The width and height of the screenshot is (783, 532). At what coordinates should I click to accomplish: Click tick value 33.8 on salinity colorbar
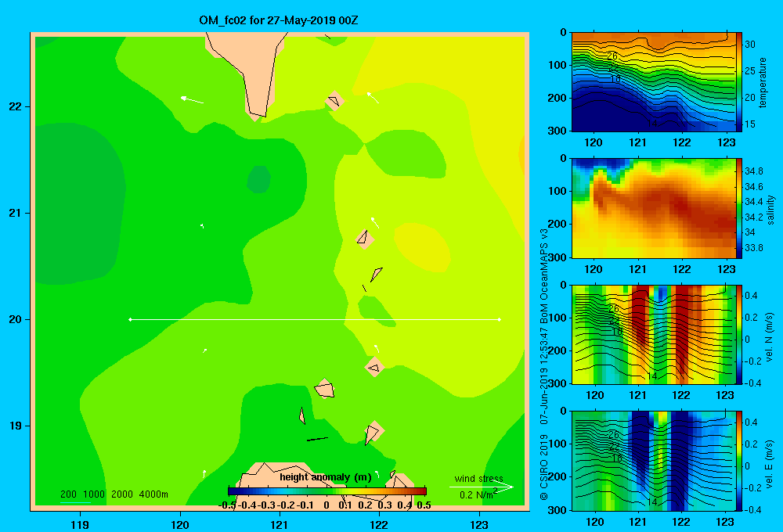753,247
